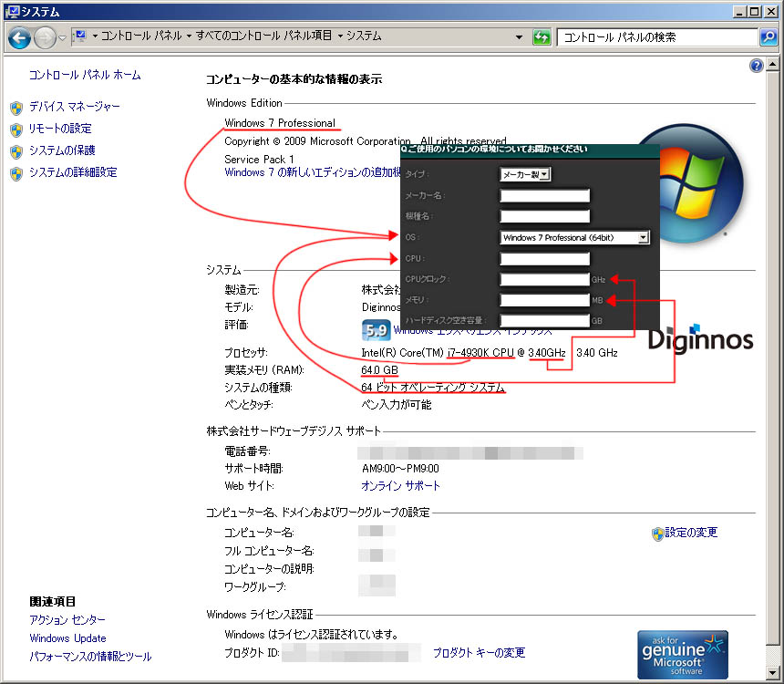The width and height of the screenshot is (784, 684).
Task: Click the メーカー名 input field
Action: (544, 196)
